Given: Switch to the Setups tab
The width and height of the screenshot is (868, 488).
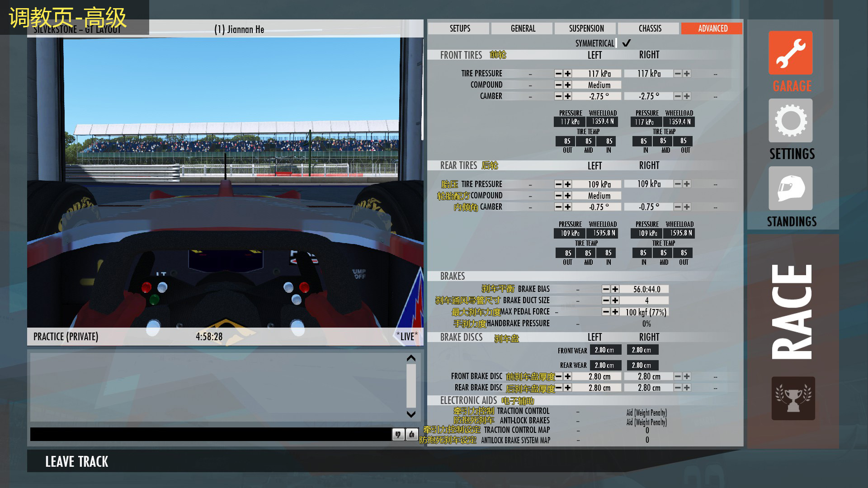Looking at the screenshot, I should point(458,28).
